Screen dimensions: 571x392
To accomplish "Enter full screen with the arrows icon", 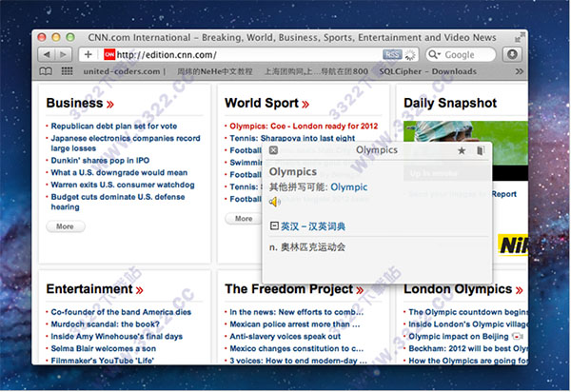I will 520,37.
